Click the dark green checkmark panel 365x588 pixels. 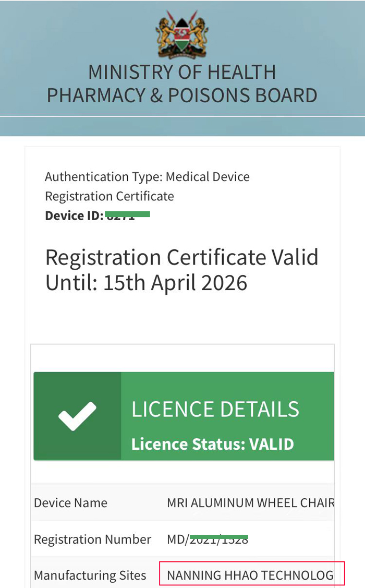[x=77, y=416]
